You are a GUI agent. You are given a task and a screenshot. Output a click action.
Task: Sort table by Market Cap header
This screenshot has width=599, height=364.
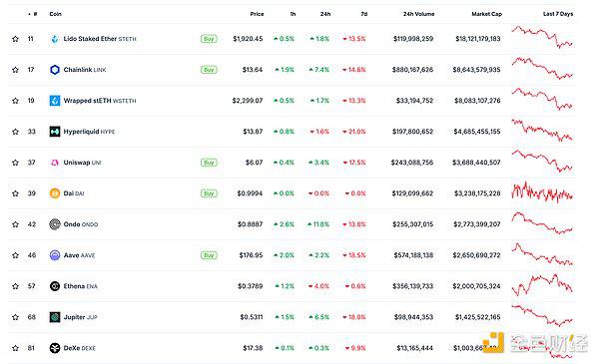pyautogui.click(x=486, y=14)
